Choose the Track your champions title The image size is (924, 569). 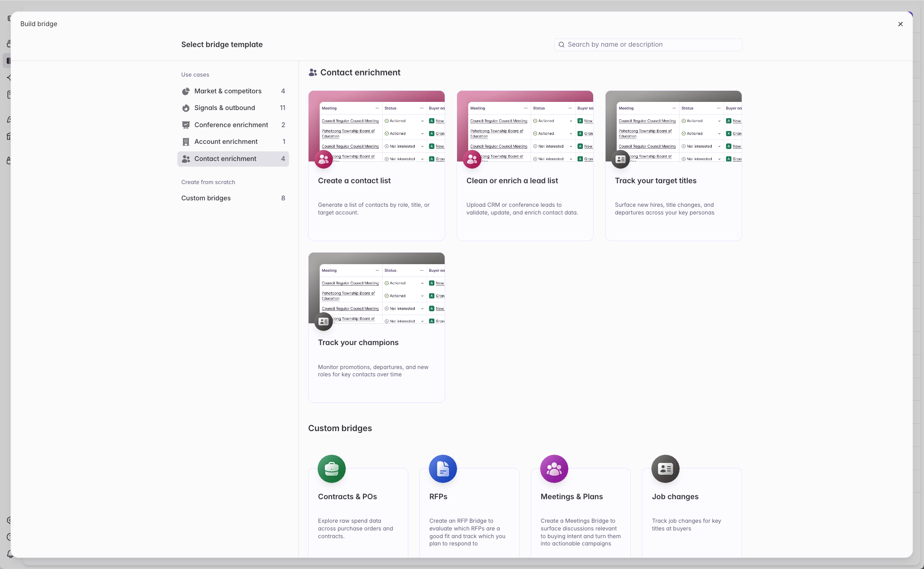358,343
